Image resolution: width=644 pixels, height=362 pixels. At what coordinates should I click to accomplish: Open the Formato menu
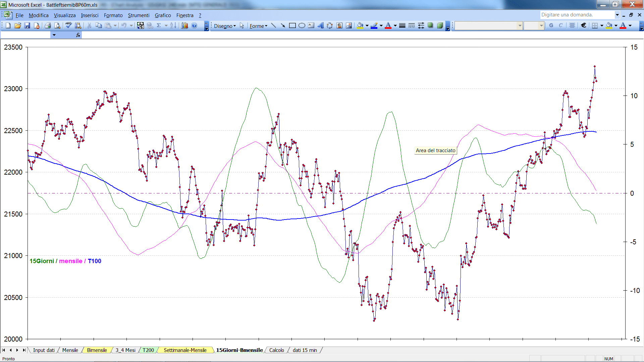113,15
